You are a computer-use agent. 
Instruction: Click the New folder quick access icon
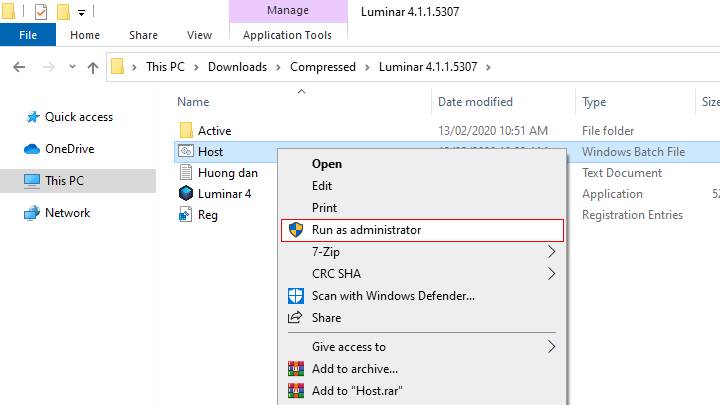[63, 11]
